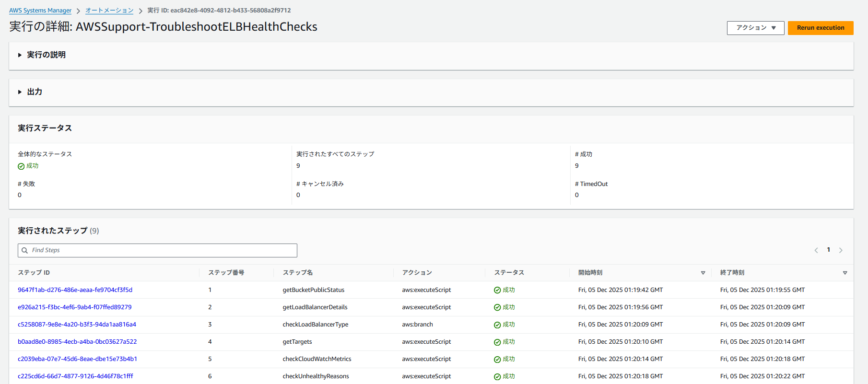Viewport: 868px width, 384px height.
Task: Click success icon for getBucketPublicStatus step
Action: pyautogui.click(x=497, y=290)
